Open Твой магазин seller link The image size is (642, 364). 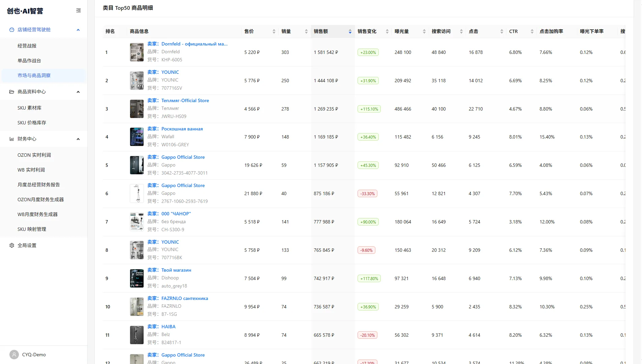[x=169, y=270]
